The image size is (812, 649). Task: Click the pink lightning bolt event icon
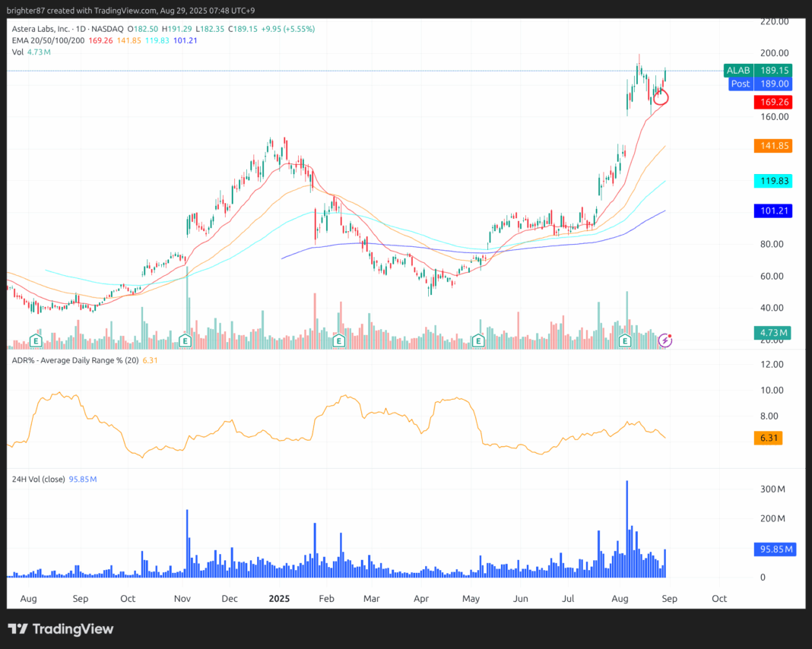click(x=665, y=340)
